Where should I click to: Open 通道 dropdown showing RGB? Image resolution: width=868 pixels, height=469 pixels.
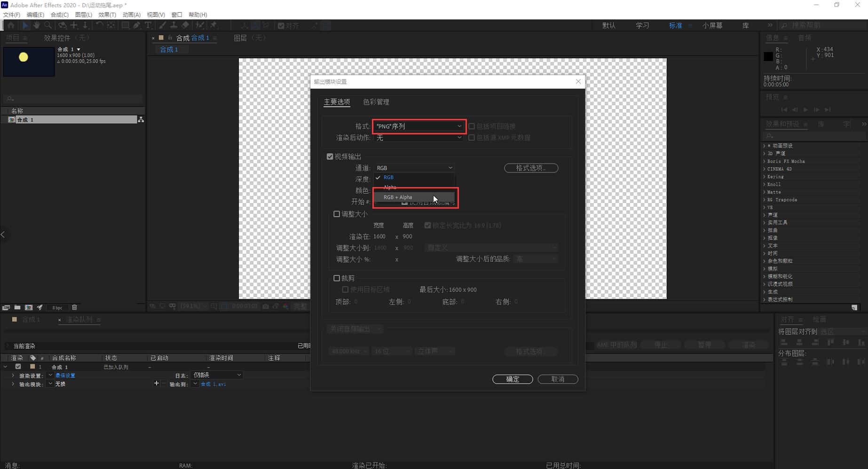(414, 168)
